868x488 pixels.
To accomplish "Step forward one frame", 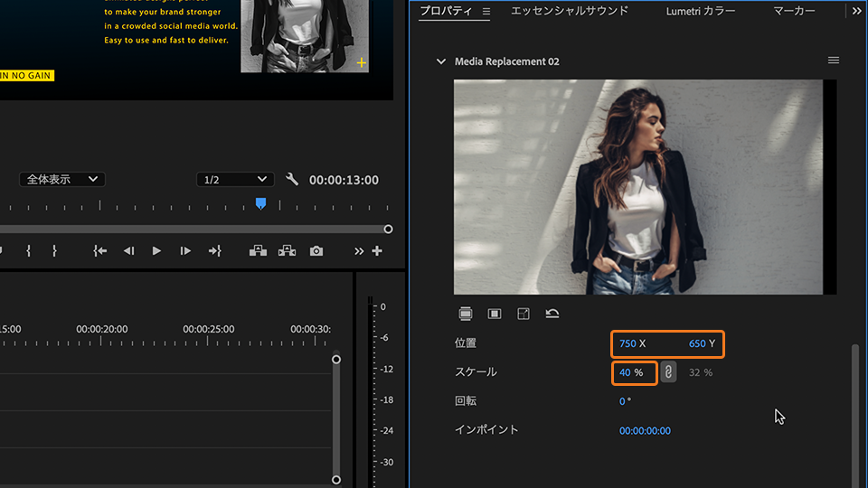I will click(x=185, y=251).
